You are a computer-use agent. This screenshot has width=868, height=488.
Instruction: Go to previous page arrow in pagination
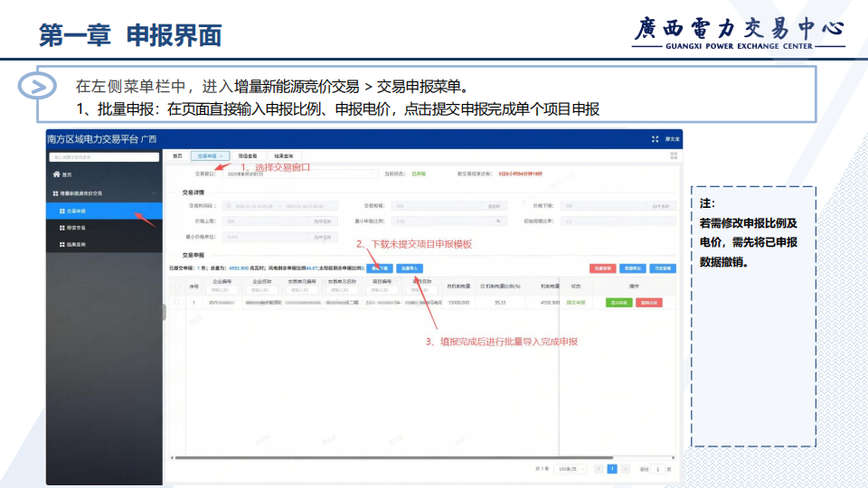pos(599,469)
